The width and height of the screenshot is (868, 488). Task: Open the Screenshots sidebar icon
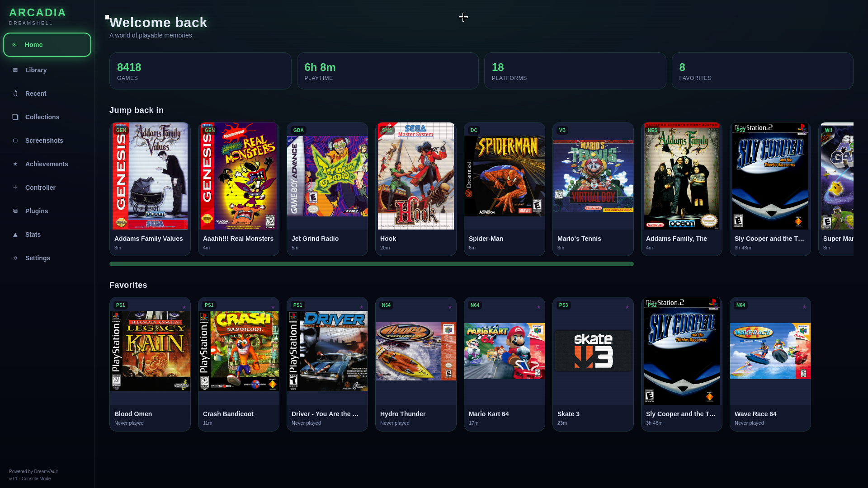click(x=15, y=141)
